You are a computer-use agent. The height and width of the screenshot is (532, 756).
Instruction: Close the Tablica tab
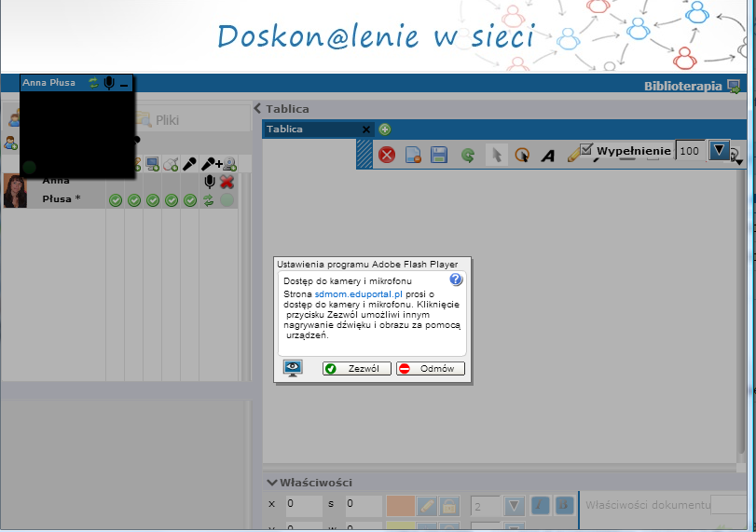366,130
